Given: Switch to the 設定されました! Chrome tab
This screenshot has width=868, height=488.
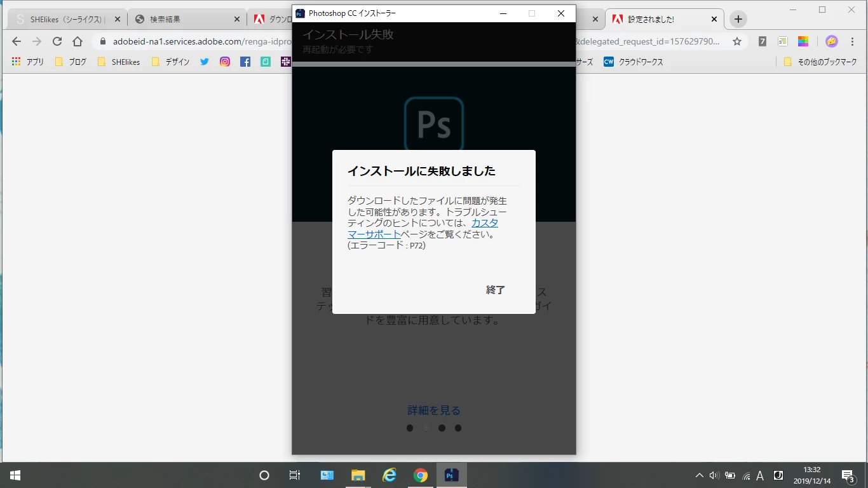Looking at the screenshot, I should click(664, 20).
